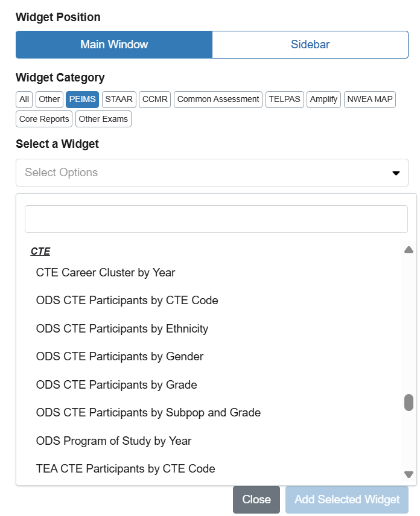This screenshot has height=516, width=420.
Task: Click the scroll down arrow in widget list
Action: [x=409, y=474]
